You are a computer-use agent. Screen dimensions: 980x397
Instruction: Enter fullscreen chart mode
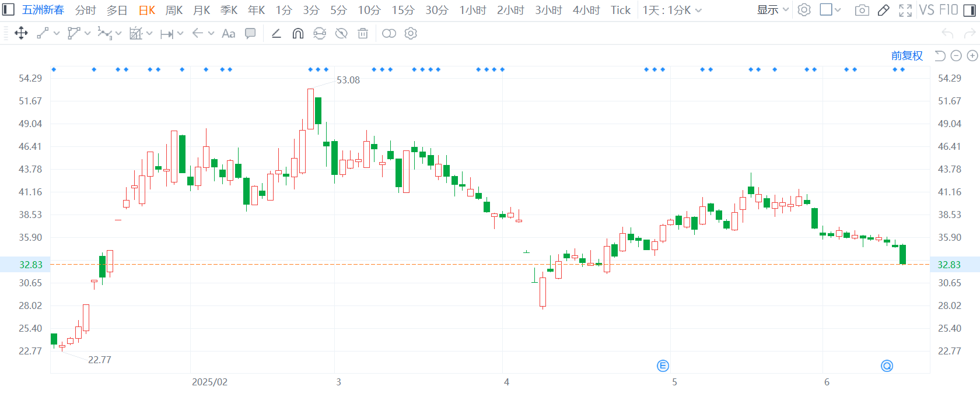905,10
